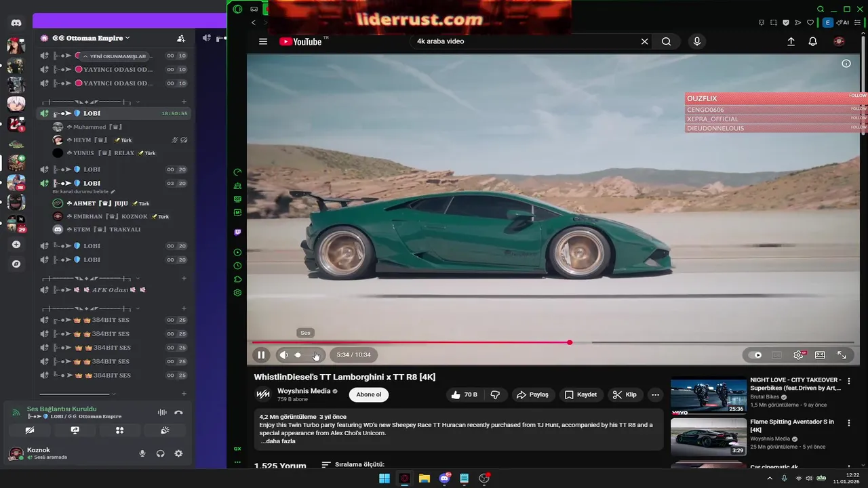The width and height of the screenshot is (868, 488).
Task: Subscribe with the 'Abone ol' button
Action: [369, 394]
